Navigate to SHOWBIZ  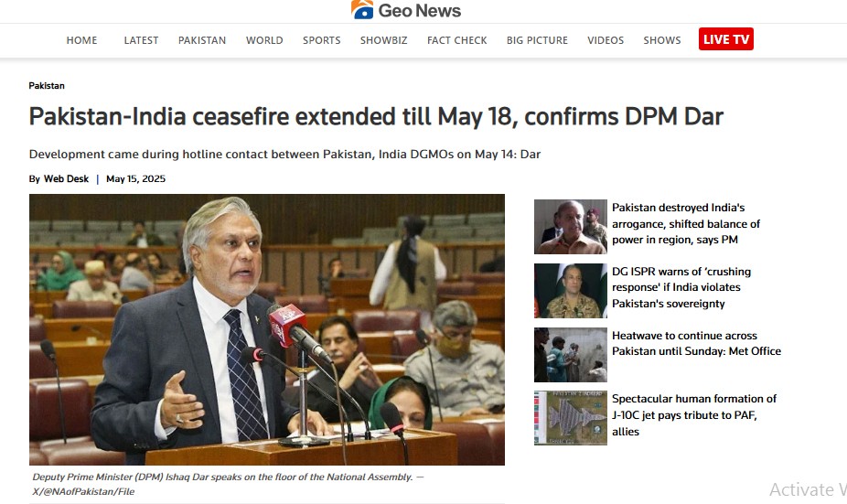pos(383,40)
